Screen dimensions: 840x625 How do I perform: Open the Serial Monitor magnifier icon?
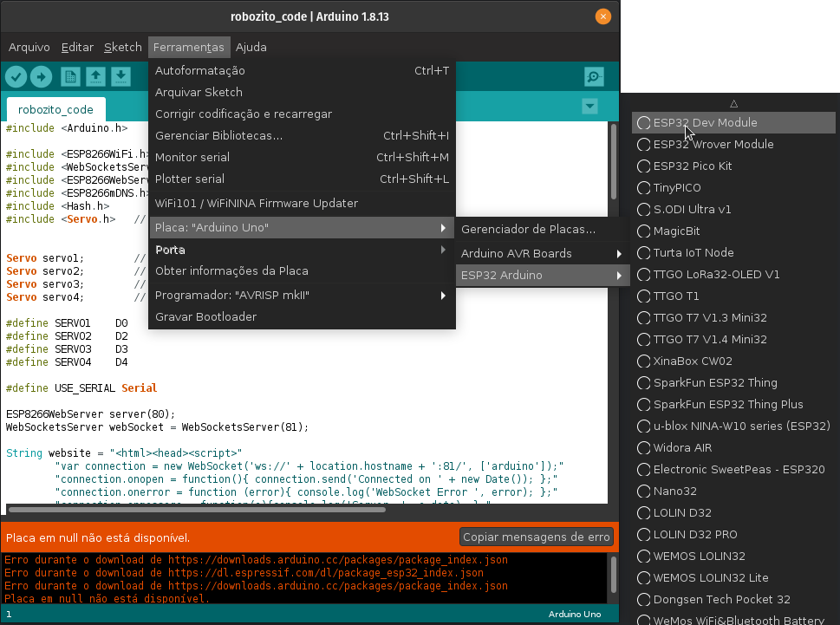point(594,77)
